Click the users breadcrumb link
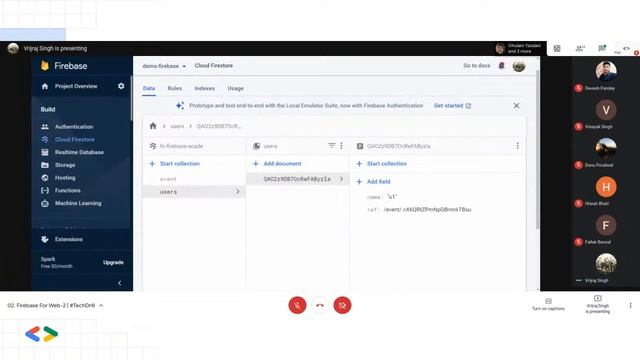Viewport: 640px width, 360px height. coord(177,126)
